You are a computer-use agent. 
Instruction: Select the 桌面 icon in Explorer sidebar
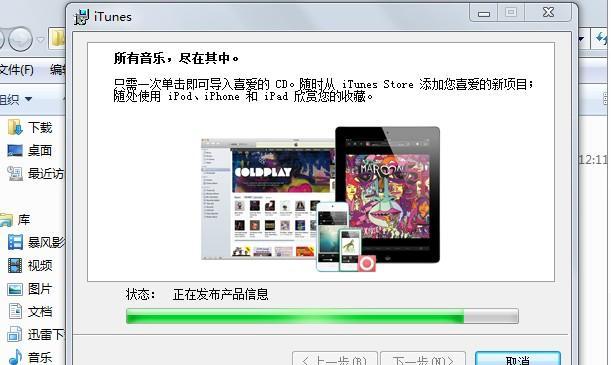pyautogui.click(x=15, y=150)
